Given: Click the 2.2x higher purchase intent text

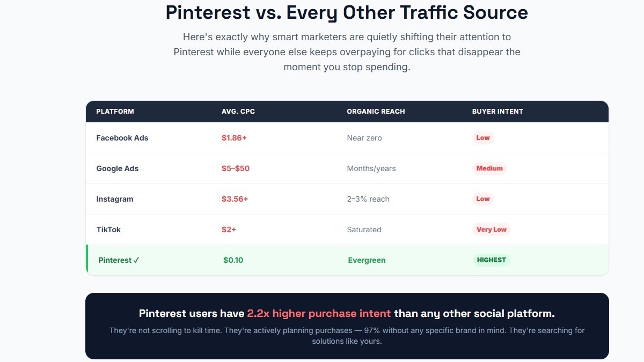Looking at the screenshot, I should pos(319,313).
